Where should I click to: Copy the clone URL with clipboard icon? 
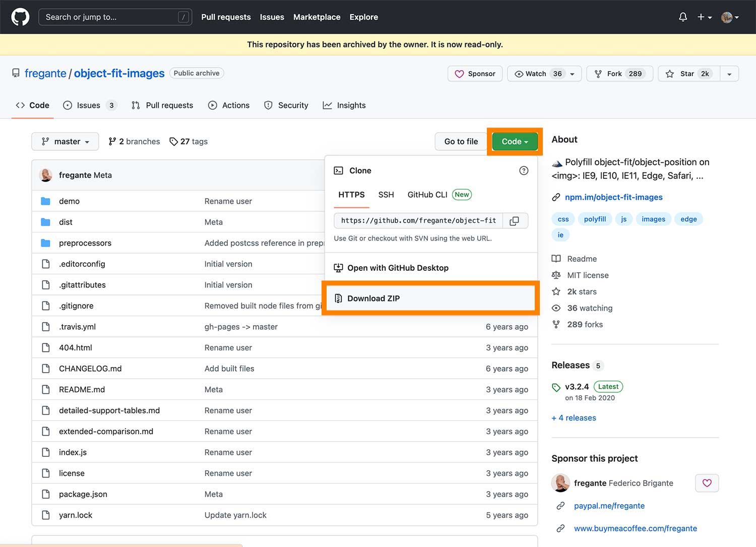tap(515, 221)
